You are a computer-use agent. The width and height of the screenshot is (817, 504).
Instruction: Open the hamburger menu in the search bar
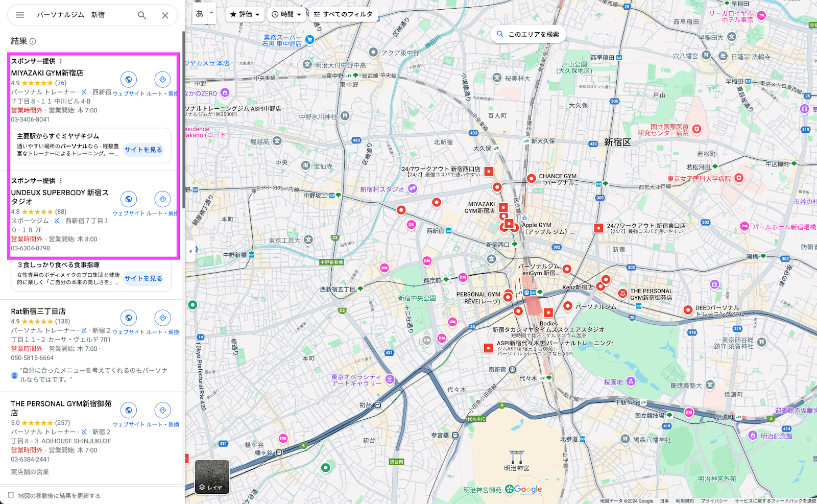(x=20, y=15)
